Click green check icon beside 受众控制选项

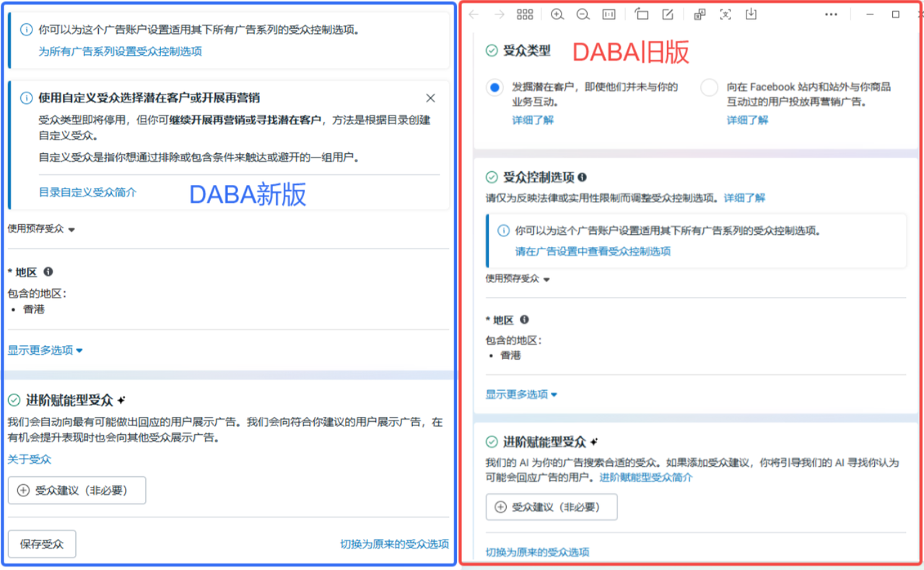pos(492,177)
